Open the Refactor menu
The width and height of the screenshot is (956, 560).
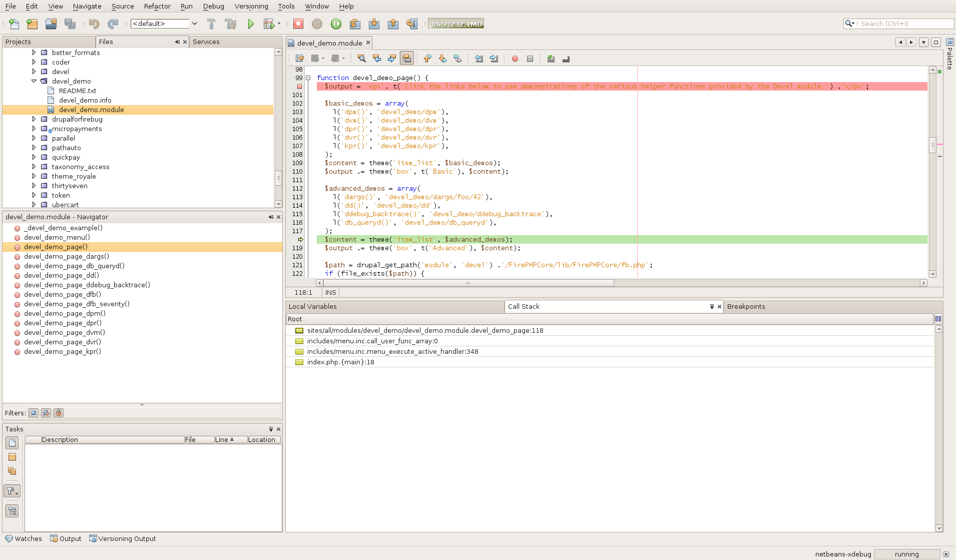[157, 6]
